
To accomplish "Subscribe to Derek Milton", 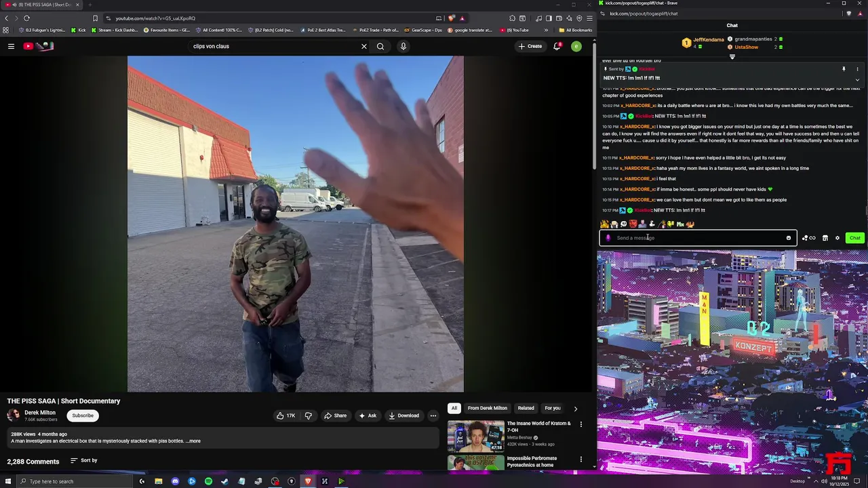I will [83, 415].
